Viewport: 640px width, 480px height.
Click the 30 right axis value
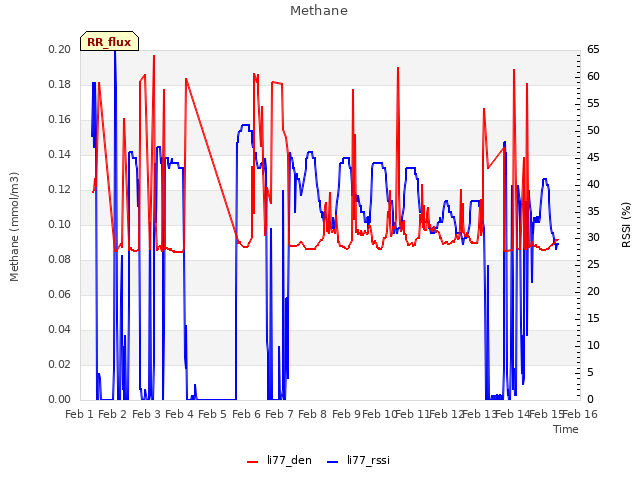[x=593, y=238]
